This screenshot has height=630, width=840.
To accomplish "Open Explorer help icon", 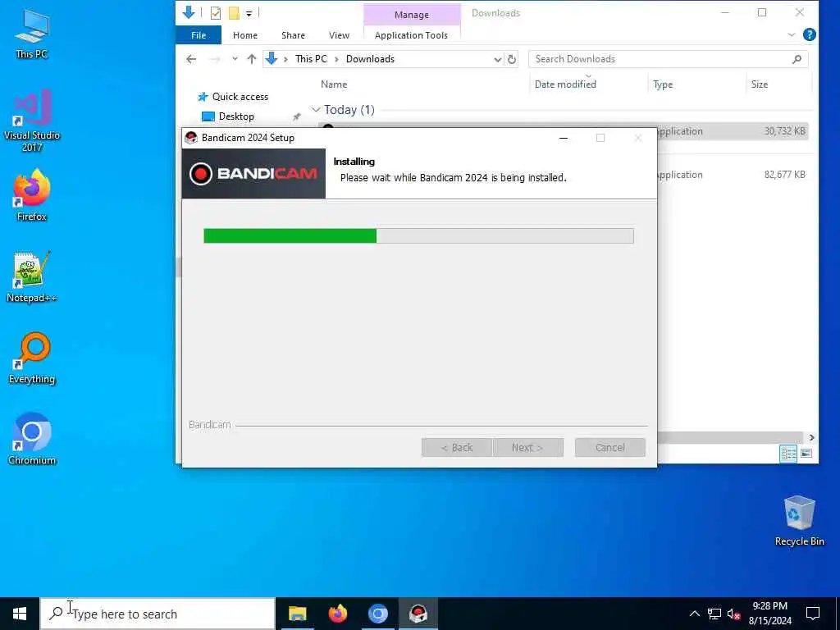I will [x=810, y=34].
